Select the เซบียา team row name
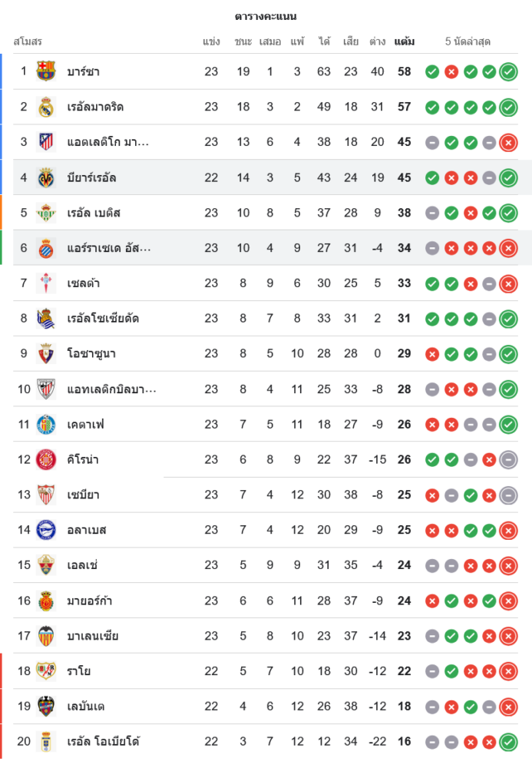532x768 pixels. point(83,495)
